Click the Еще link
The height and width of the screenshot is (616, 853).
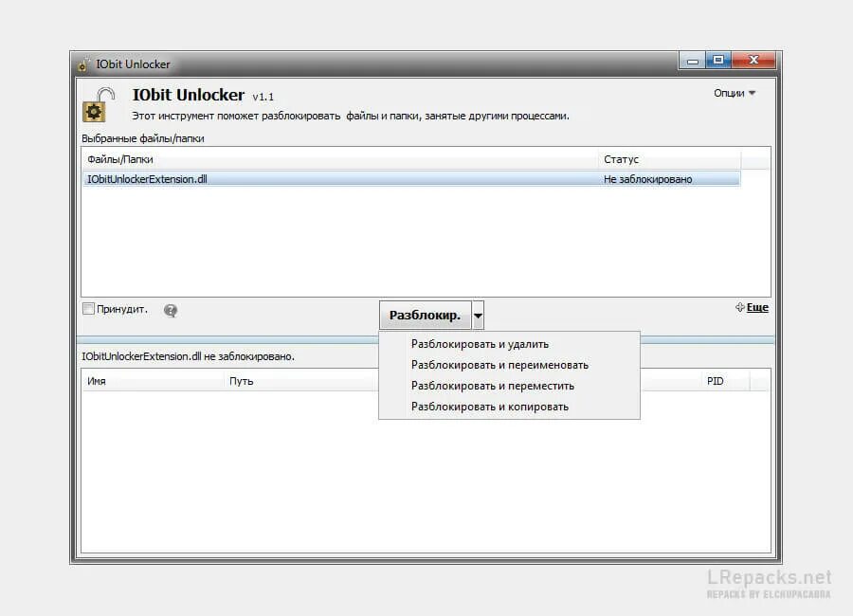[x=757, y=307]
